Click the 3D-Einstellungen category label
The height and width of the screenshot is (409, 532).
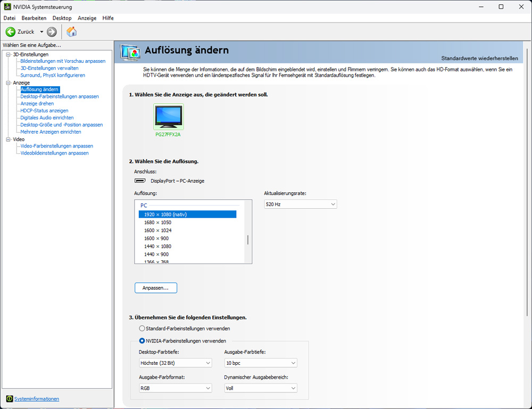coord(30,54)
